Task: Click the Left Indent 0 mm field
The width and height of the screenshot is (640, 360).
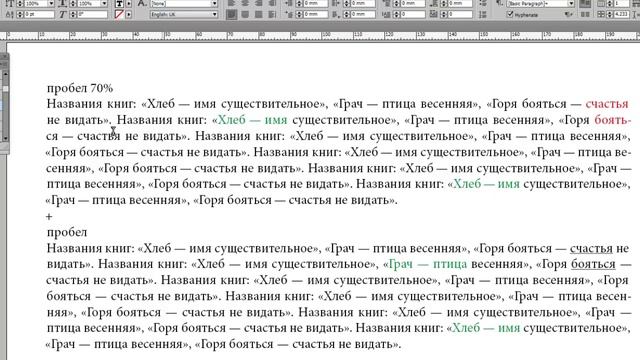Action: (315, 4)
